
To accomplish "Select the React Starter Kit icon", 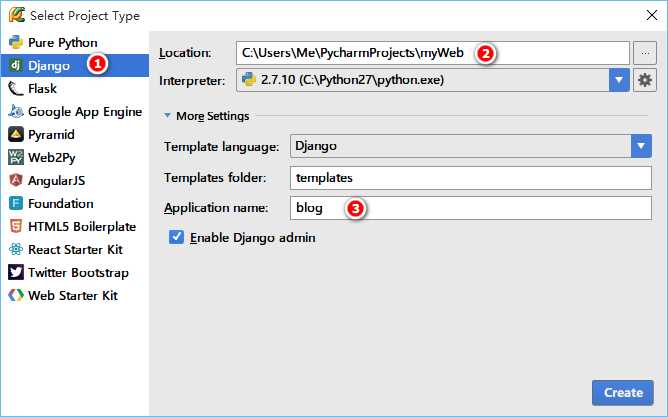I will 16,249.
